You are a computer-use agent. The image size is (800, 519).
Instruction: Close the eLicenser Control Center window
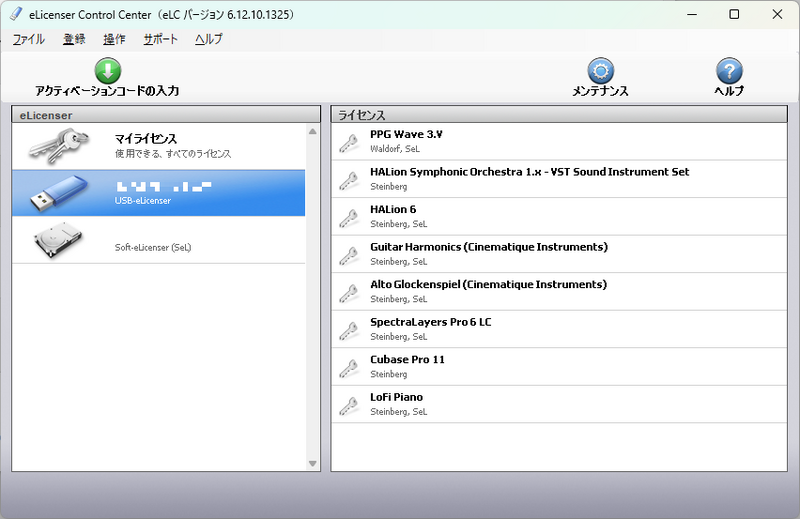point(777,14)
